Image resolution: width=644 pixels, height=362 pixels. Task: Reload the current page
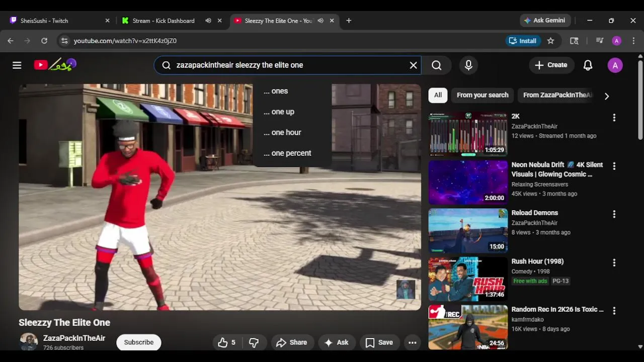[44, 41]
